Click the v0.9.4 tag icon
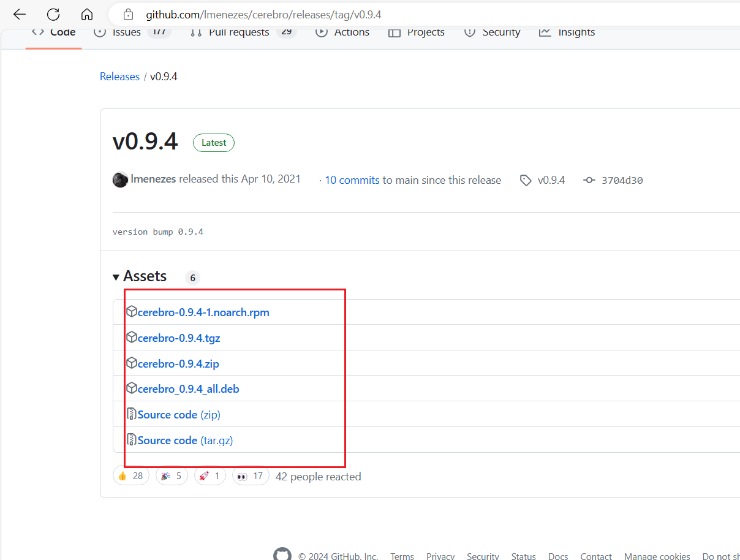 click(526, 180)
